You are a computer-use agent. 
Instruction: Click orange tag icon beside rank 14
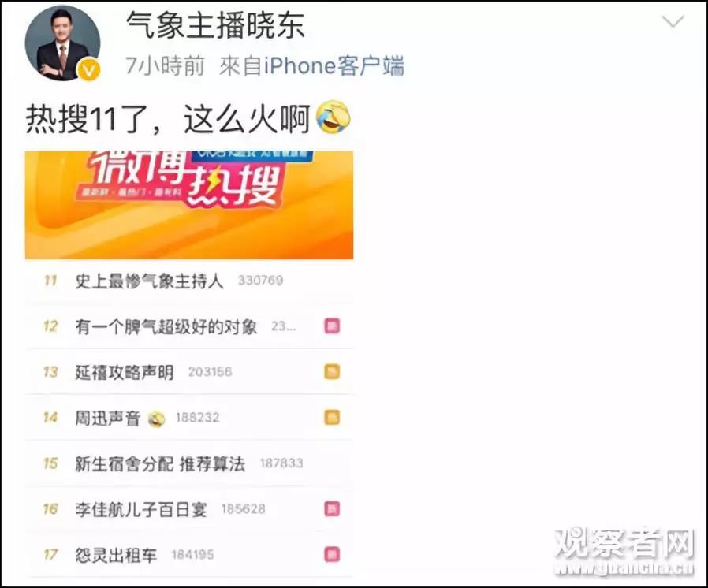[x=332, y=418]
